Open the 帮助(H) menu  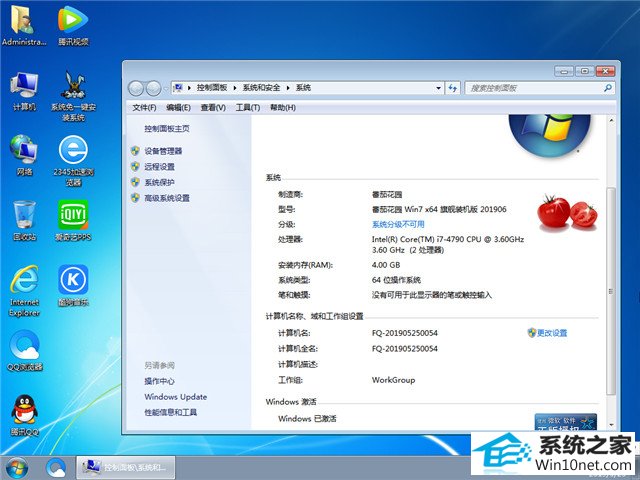[283, 107]
